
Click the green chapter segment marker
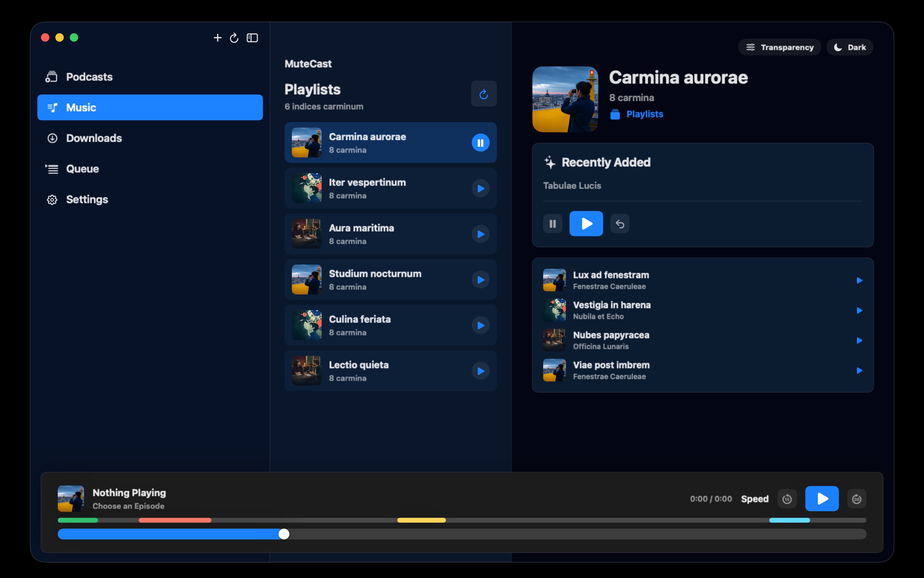click(78, 520)
